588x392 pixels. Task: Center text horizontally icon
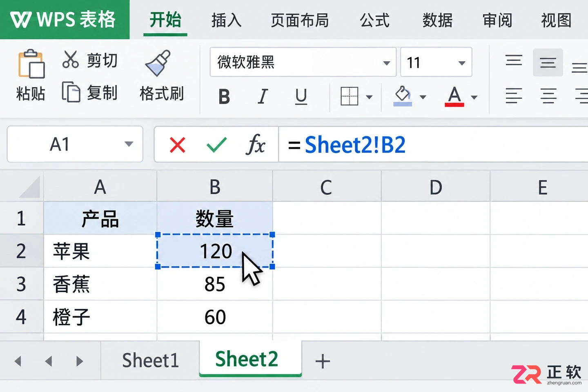[548, 96]
